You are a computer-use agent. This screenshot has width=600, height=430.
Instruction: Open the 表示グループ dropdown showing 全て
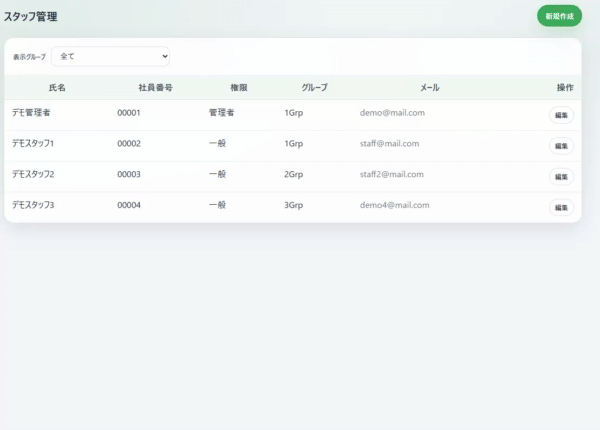coord(111,56)
